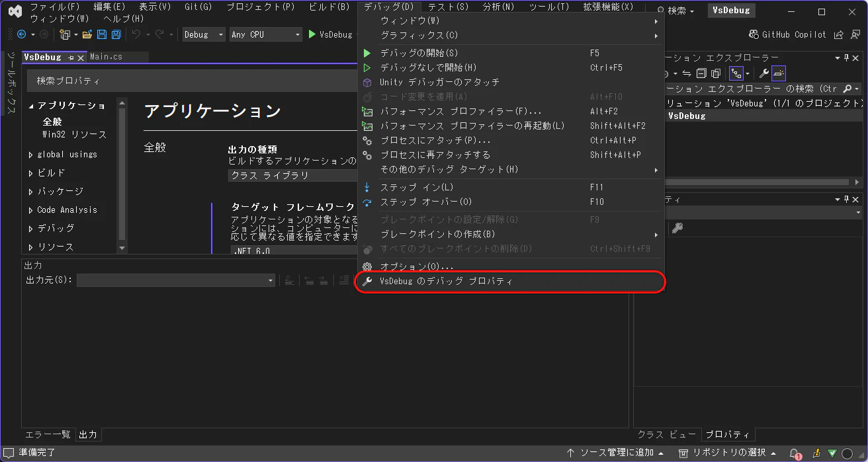Image resolution: width=868 pixels, height=462 pixels.
Task: Click the green VsDebug start button in the toolbar
Action: tap(330, 34)
